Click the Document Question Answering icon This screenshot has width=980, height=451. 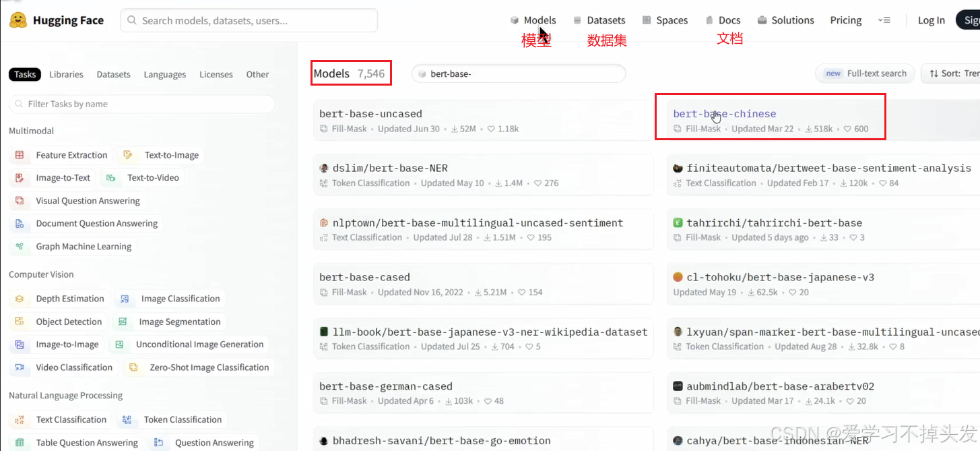pyautogui.click(x=20, y=224)
